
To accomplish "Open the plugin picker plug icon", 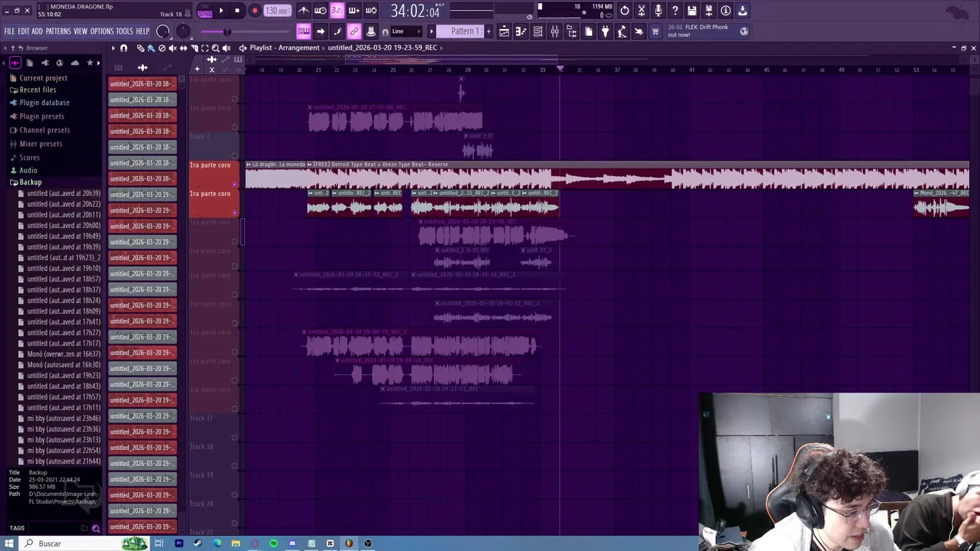I will (605, 31).
